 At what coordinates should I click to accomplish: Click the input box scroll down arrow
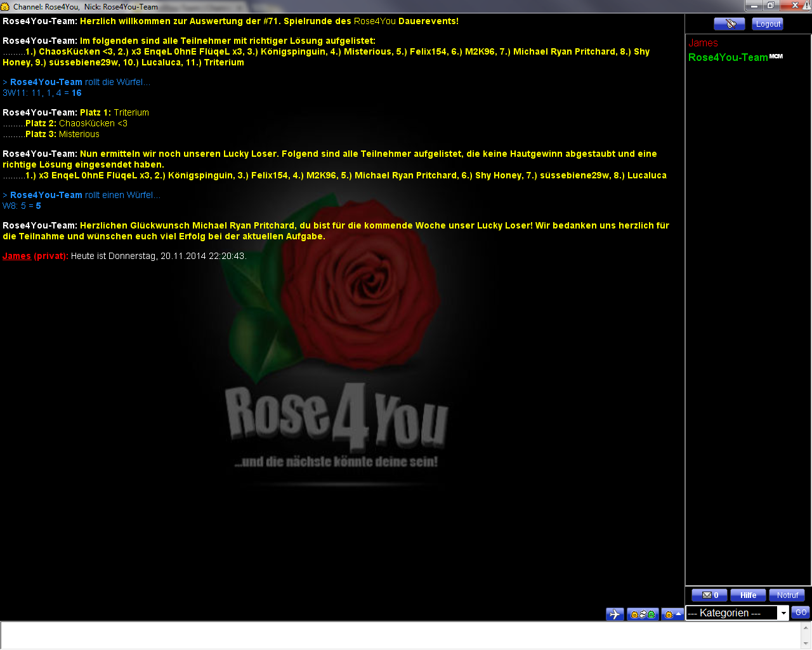(x=806, y=644)
